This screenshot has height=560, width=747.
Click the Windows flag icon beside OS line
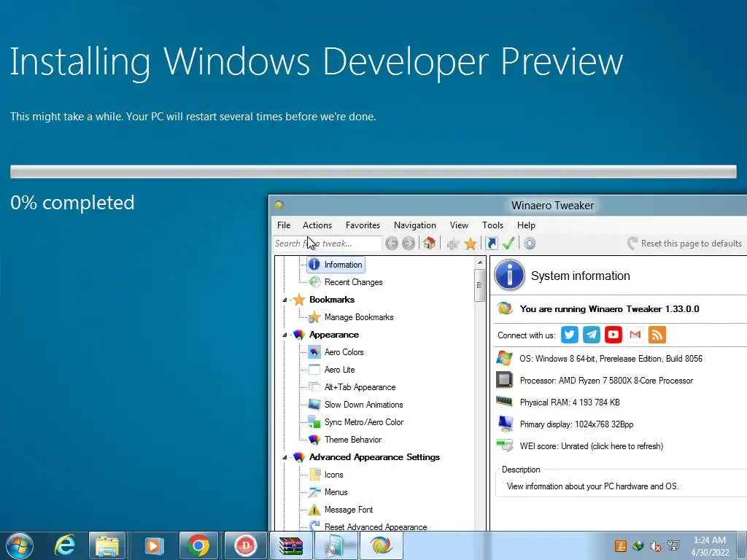point(504,358)
